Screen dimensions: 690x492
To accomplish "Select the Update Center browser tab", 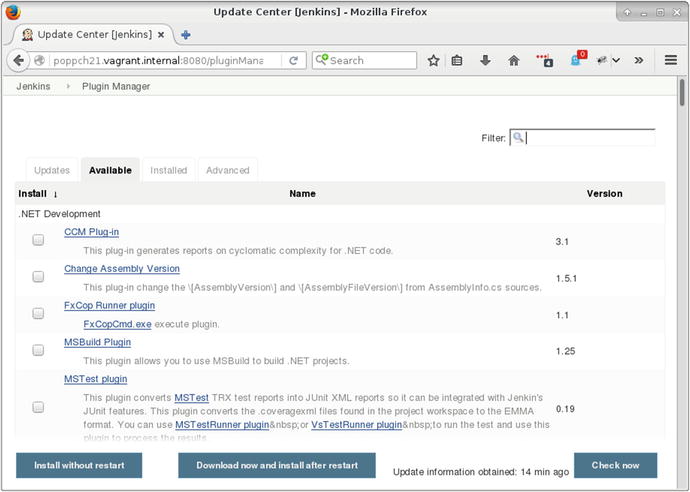I will (92, 35).
